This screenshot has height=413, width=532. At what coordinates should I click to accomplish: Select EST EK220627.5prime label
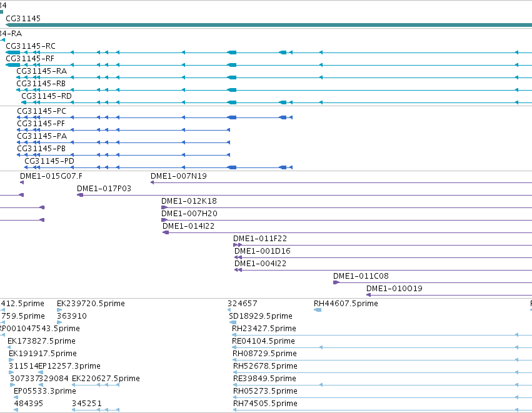[106, 379]
